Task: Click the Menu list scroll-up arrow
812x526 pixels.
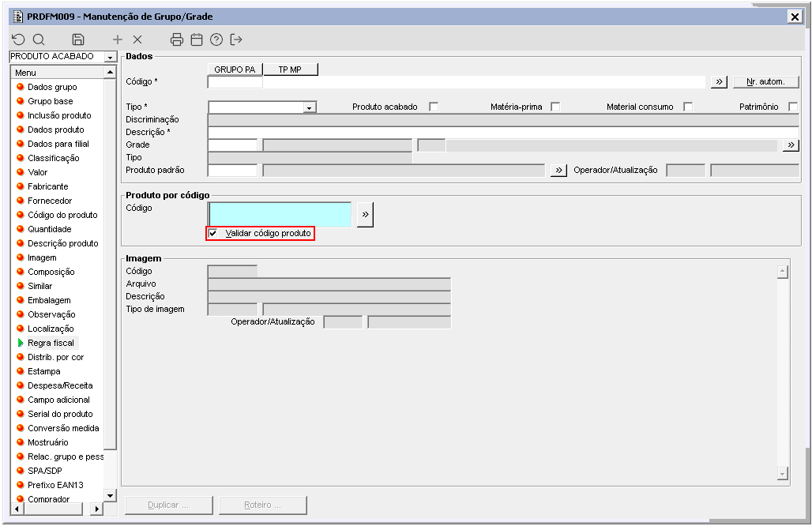Action: (x=110, y=73)
